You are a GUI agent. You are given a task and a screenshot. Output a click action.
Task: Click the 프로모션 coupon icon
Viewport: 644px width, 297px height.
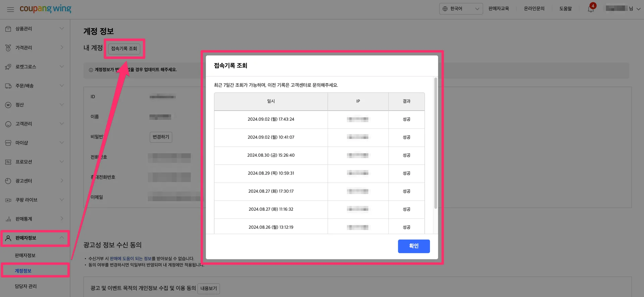(x=8, y=162)
